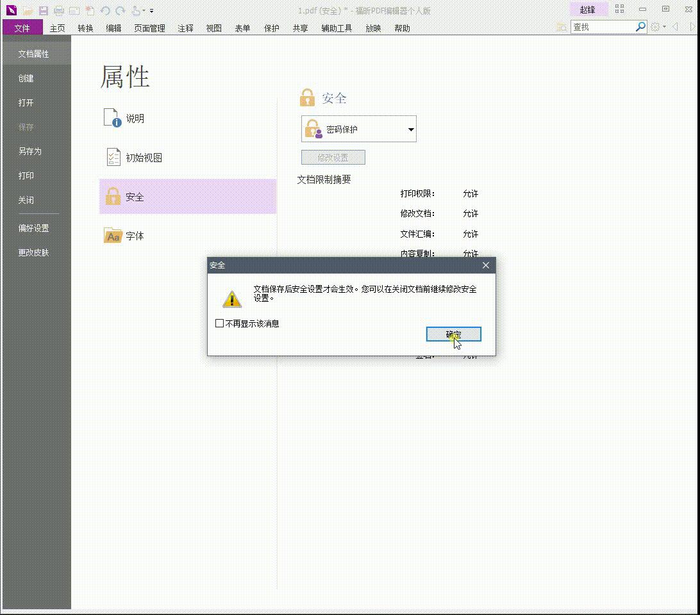Viewport: 700px width, 615px height.
Task: Click 确定 in the 安全 dialog
Action: click(454, 334)
